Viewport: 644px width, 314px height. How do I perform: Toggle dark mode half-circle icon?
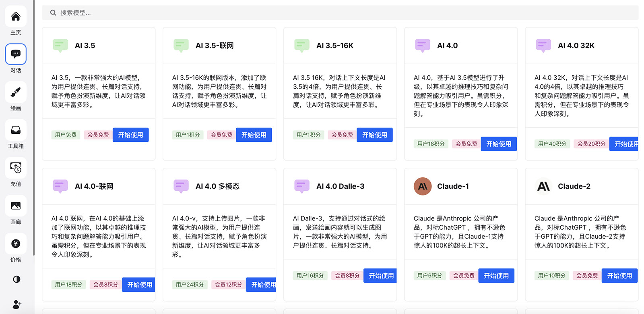pos(17,279)
